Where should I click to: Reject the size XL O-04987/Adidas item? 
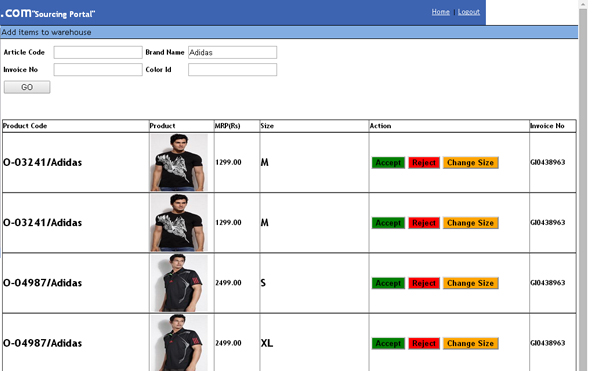click(424, 343)
